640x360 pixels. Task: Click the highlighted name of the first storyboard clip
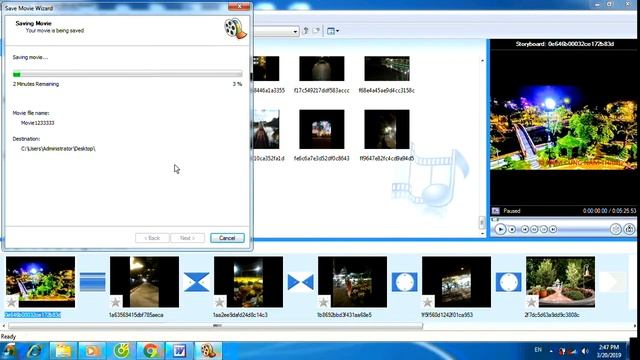pos(33,315)
